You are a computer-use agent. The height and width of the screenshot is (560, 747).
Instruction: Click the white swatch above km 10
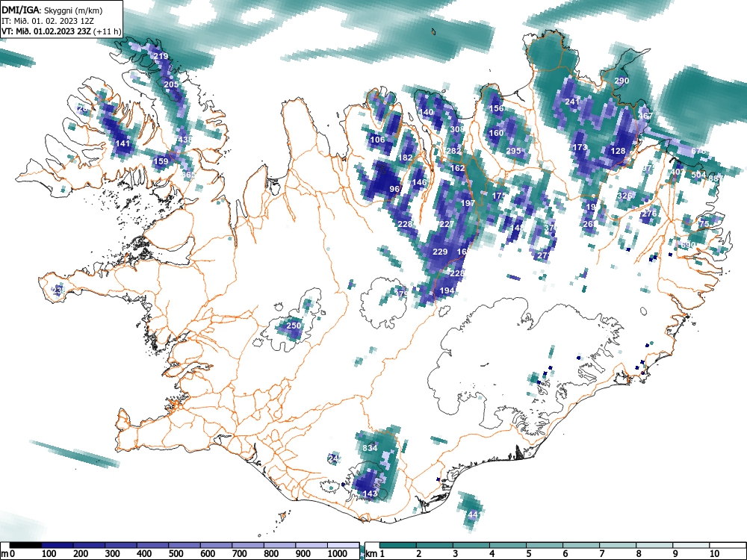pos(728,545)
